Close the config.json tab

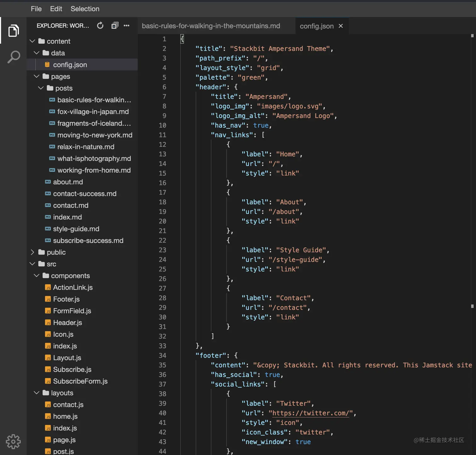341,26
